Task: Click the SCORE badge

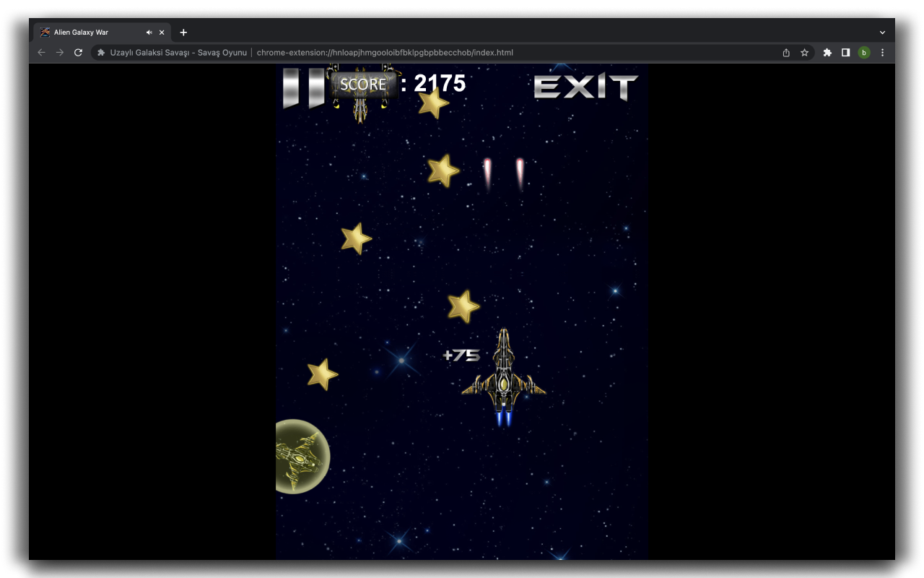Action: (363, 85)
